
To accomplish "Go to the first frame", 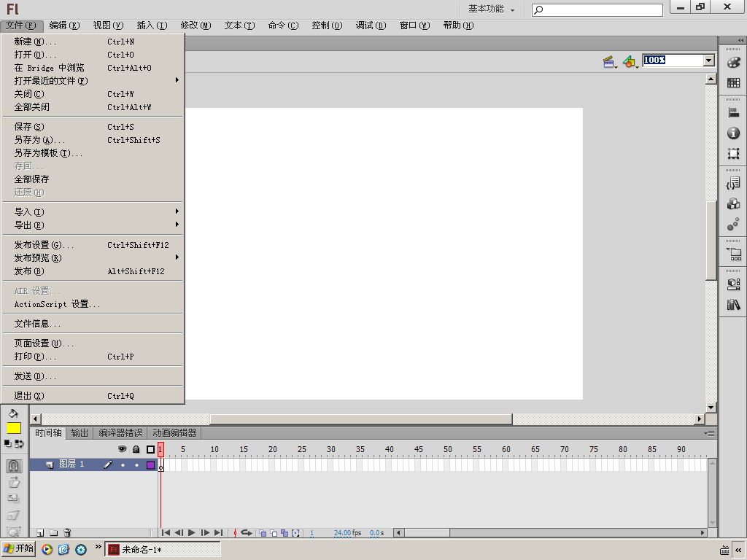I will tap(166, 533).
